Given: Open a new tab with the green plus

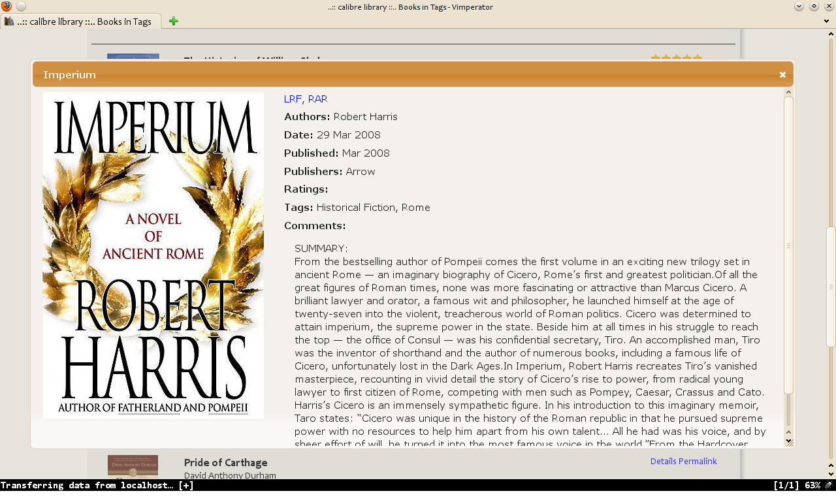Looking at the screenshot, I should 173,22.
